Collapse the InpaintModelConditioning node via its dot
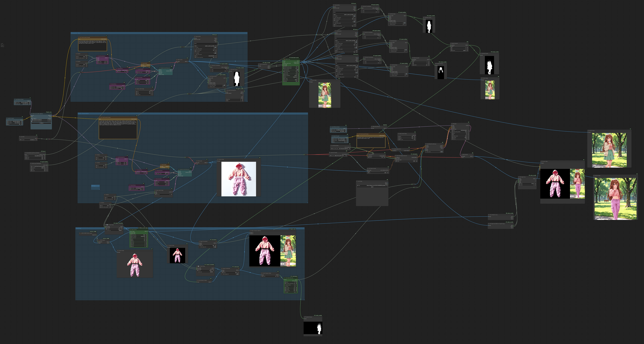 426,144
